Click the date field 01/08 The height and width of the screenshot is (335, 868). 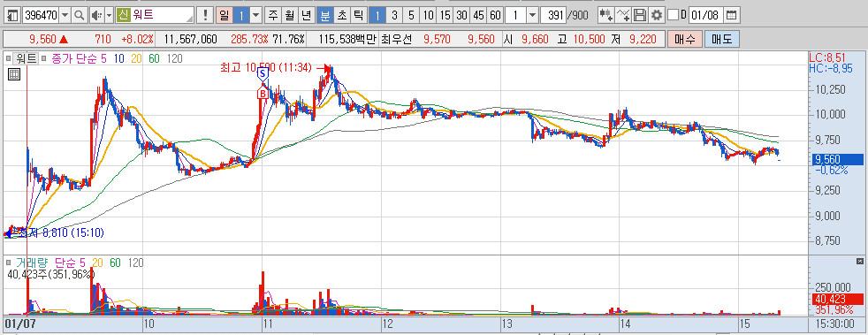click(706, 16)
